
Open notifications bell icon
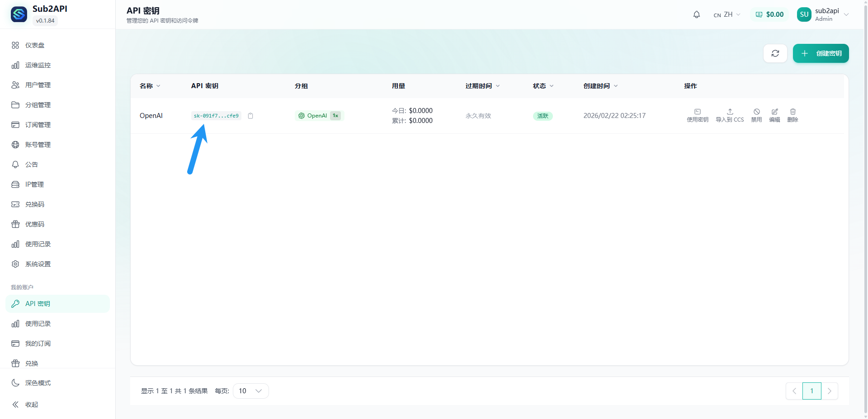point(696,14)
